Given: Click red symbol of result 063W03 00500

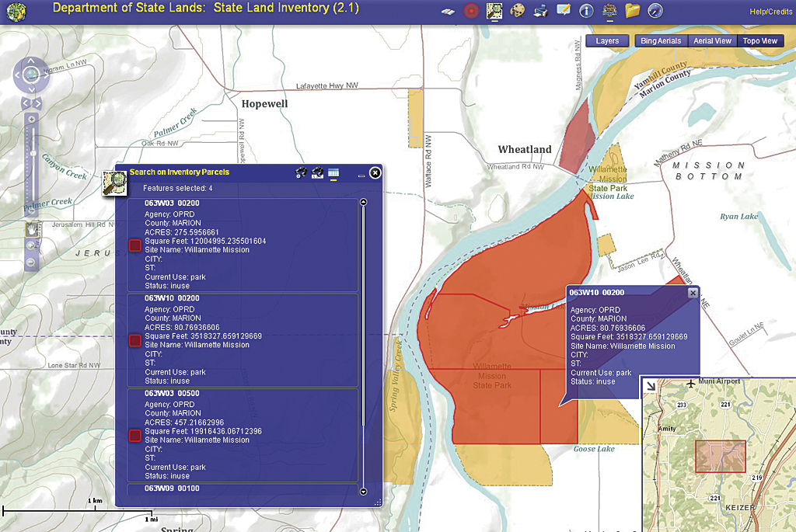Looking at the screenshot, I should [135, 436].
